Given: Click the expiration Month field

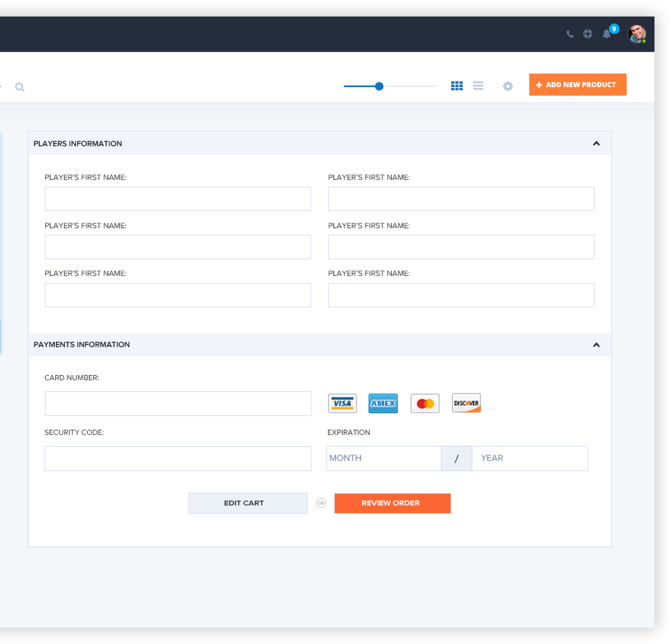Looking at the screenshot, I should tap(384, 458).
